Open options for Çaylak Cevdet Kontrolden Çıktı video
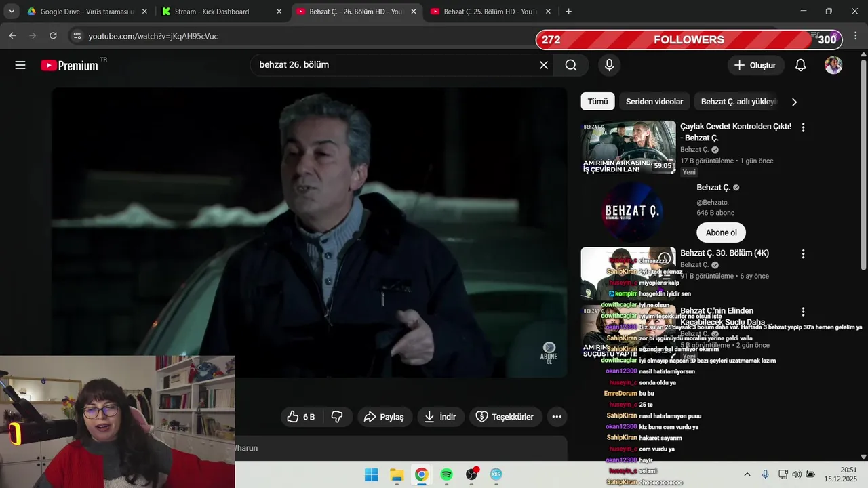This screenshot has width=868, height=488. coord(803,127)
